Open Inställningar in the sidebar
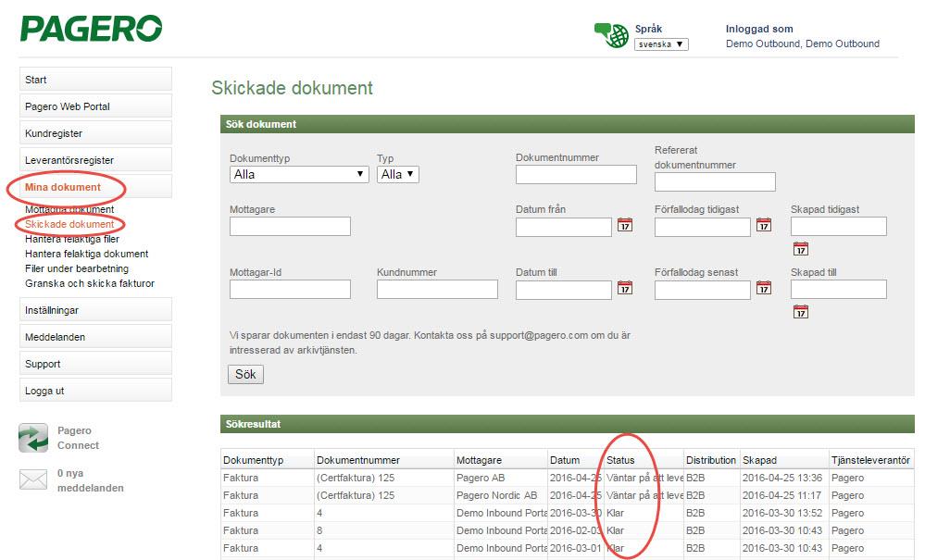 tap(95, 310)
